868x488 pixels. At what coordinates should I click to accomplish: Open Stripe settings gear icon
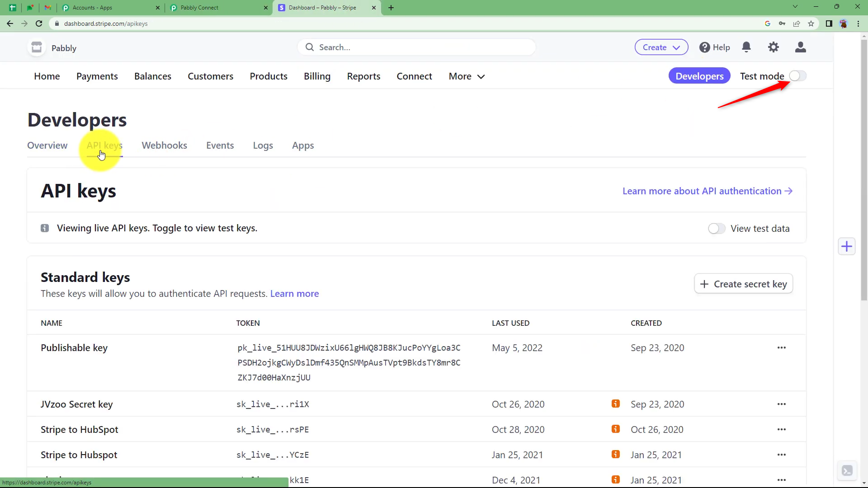tap(774, 47)
